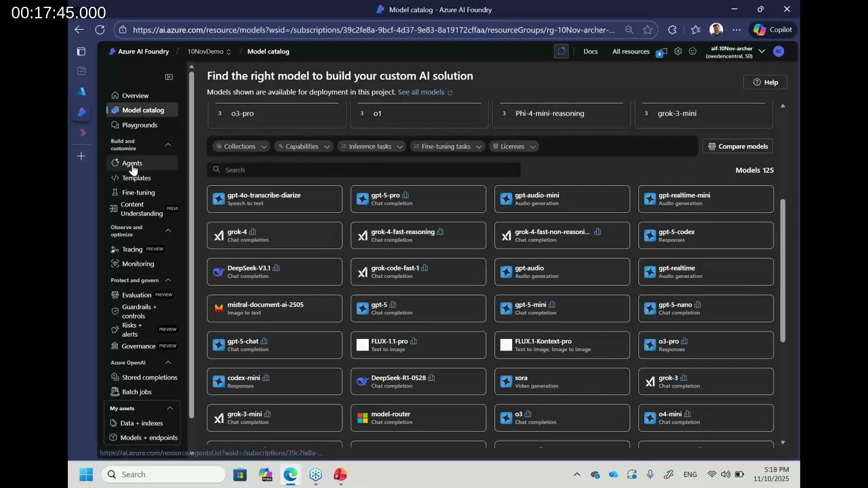Click the Governance sidebar icon
The width and height of the screenshot is (868, 488).
[115, 346]
